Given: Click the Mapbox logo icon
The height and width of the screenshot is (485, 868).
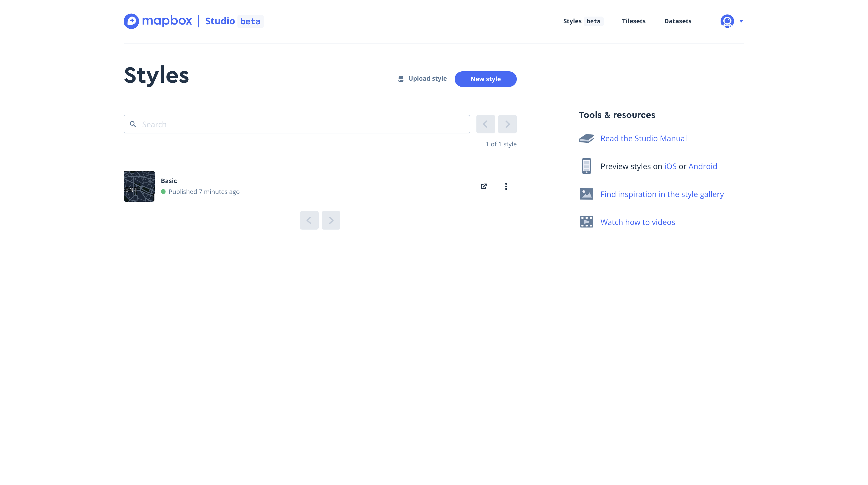Looking at the screenshot, I should (131, 21).
